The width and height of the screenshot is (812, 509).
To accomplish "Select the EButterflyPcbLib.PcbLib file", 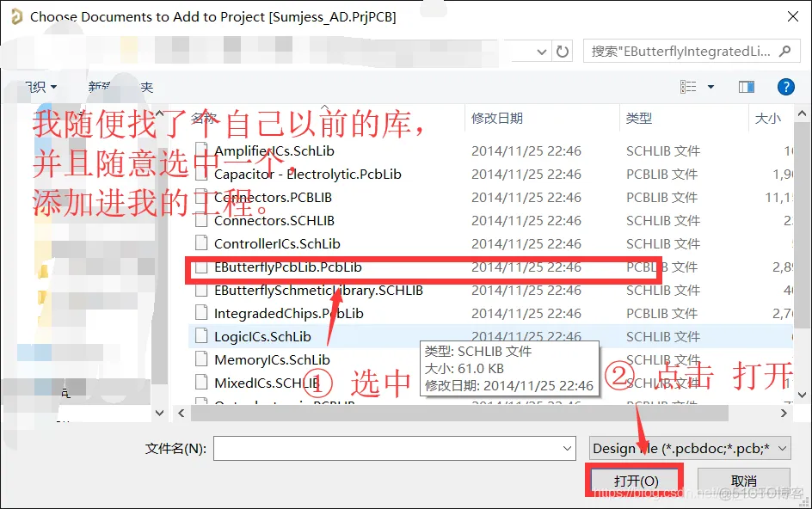I will click(288, 267).
